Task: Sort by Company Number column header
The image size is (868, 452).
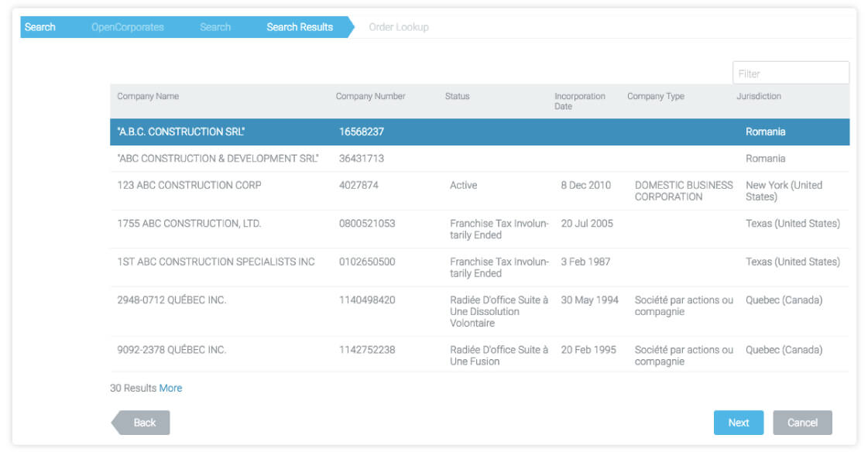Action: point(370,96)
